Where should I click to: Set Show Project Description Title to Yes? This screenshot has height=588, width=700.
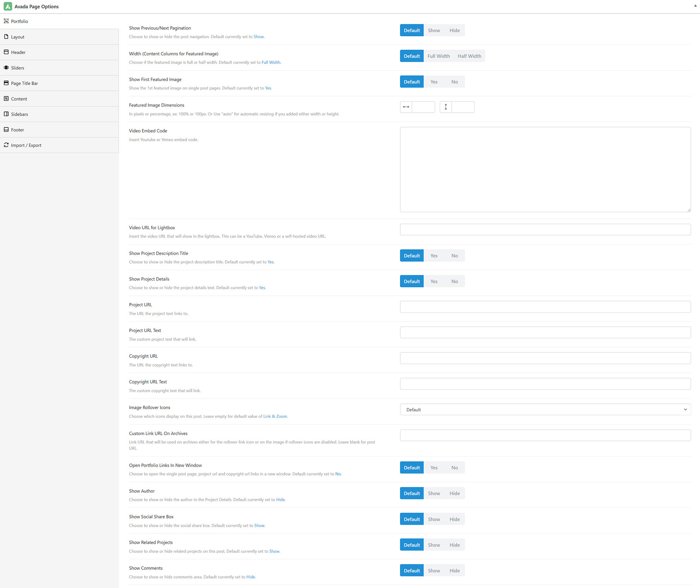[434, 256]
